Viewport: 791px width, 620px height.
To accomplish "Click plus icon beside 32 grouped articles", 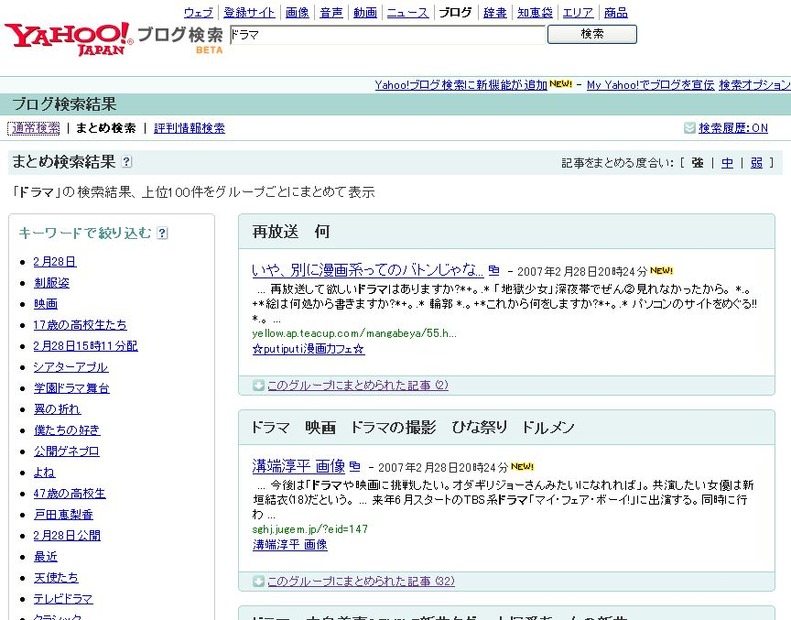I will 258,581.
